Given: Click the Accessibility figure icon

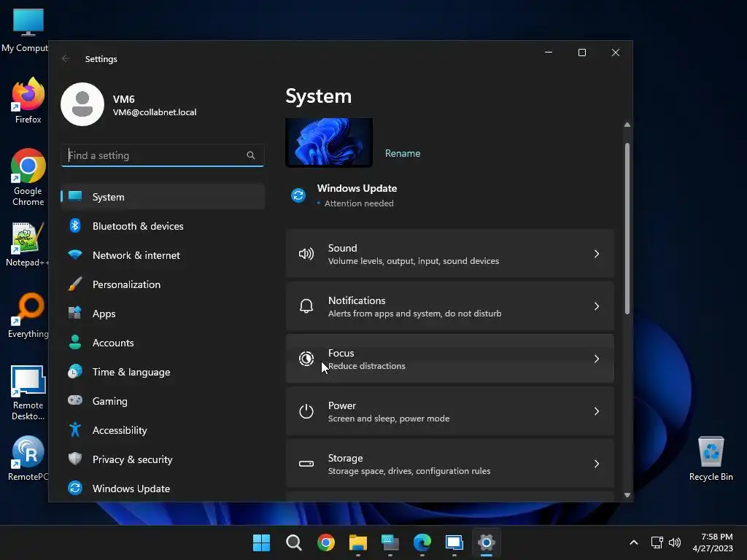Looking at the screenshot, I should (75, 429).
